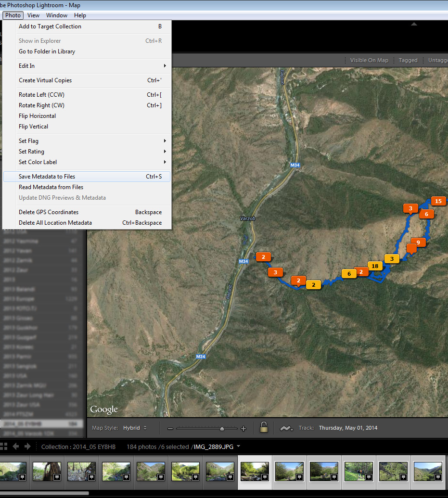The width and height of the screenshot is (448, 498).
Task: Click the 184 photos /6 selected text
Action: [158, 447]
